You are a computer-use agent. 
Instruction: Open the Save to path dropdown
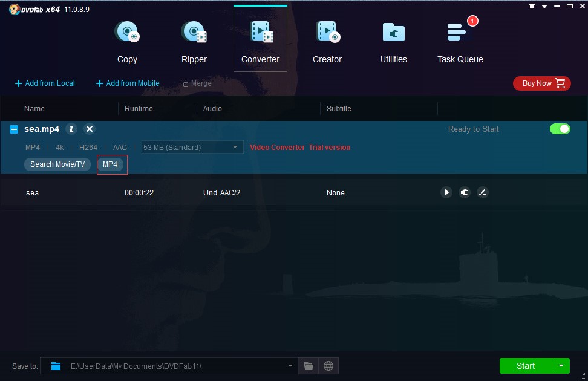coord(290,366)
